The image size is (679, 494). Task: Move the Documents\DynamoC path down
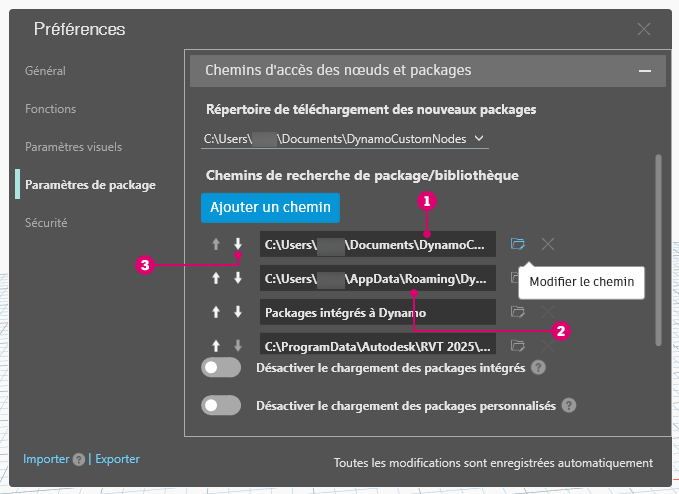coord(238,244)
